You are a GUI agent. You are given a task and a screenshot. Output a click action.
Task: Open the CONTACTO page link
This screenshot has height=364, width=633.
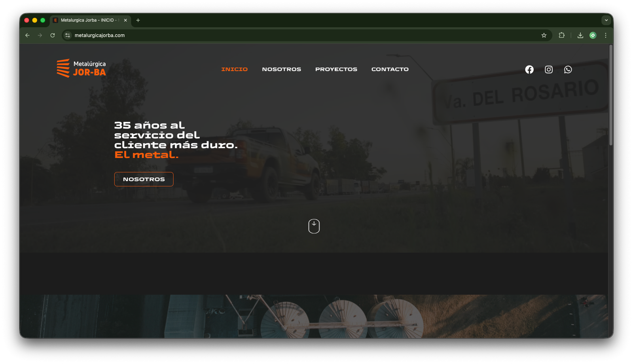pyautogui.click(x=390, y=69)
